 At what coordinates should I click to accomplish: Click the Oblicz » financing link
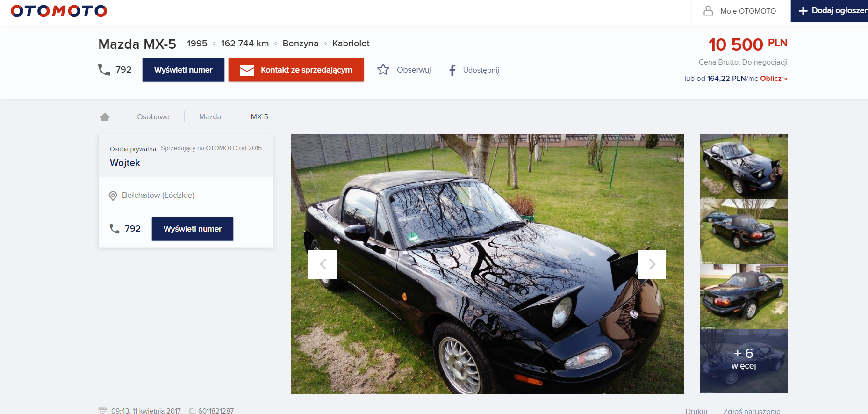click(774, 79)
